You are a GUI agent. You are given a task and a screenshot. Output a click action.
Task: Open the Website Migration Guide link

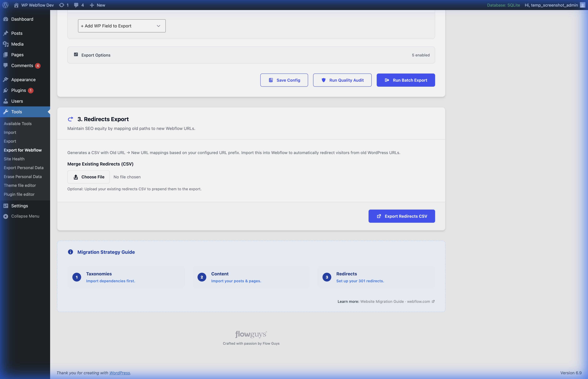pos(382,301)
